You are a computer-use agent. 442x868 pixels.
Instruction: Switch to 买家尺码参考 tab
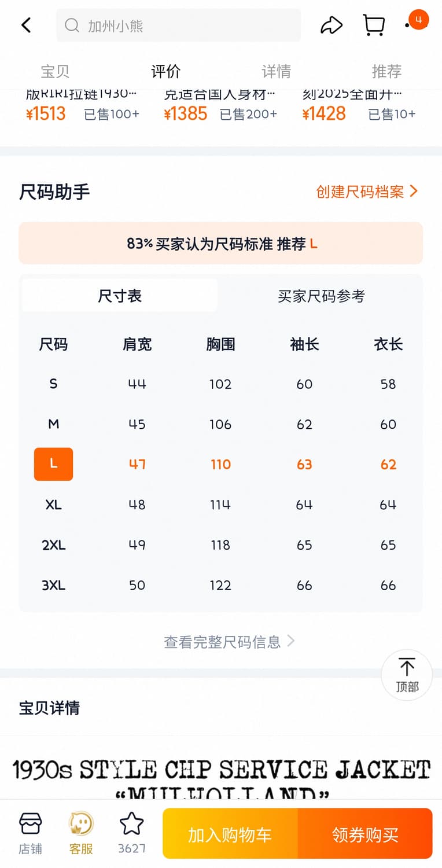click(x=321, y=296)
